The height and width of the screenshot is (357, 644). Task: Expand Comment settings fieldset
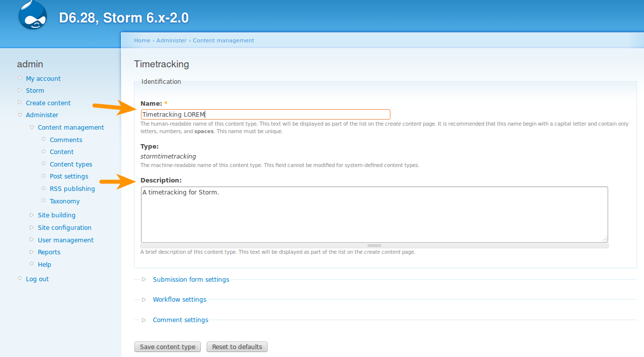(180, 320)
